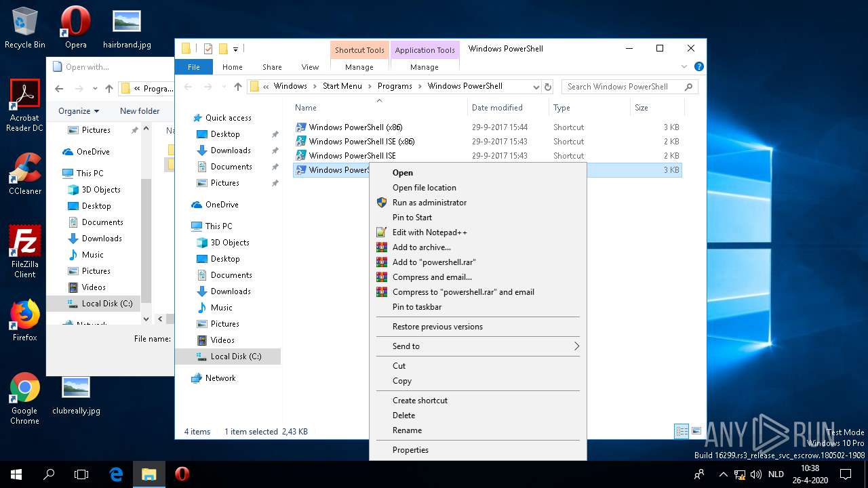Sort files by the Type column

coord(589,108)
